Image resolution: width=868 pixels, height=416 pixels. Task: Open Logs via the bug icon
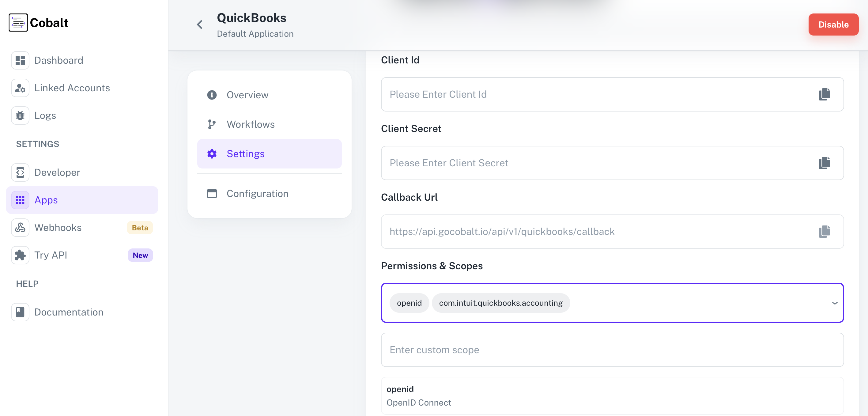tap(20, 115)
